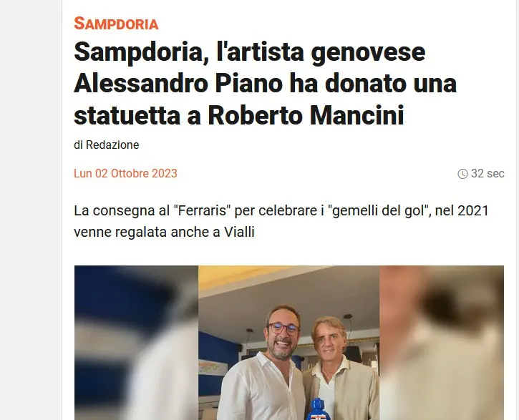Click the word "Ferraris" in the subtitle

click(x=202, y=210)
